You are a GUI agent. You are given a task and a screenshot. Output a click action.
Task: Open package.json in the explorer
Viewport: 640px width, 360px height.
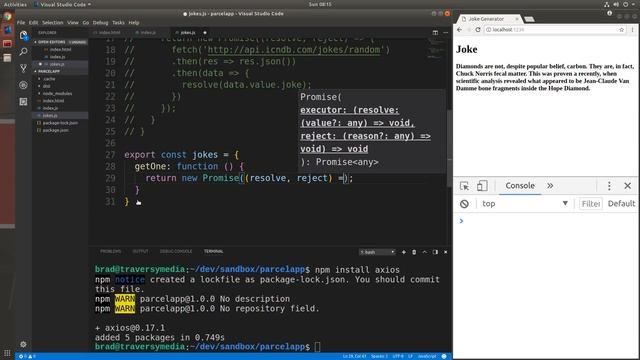pyautogui.click(x=60, y=130)
